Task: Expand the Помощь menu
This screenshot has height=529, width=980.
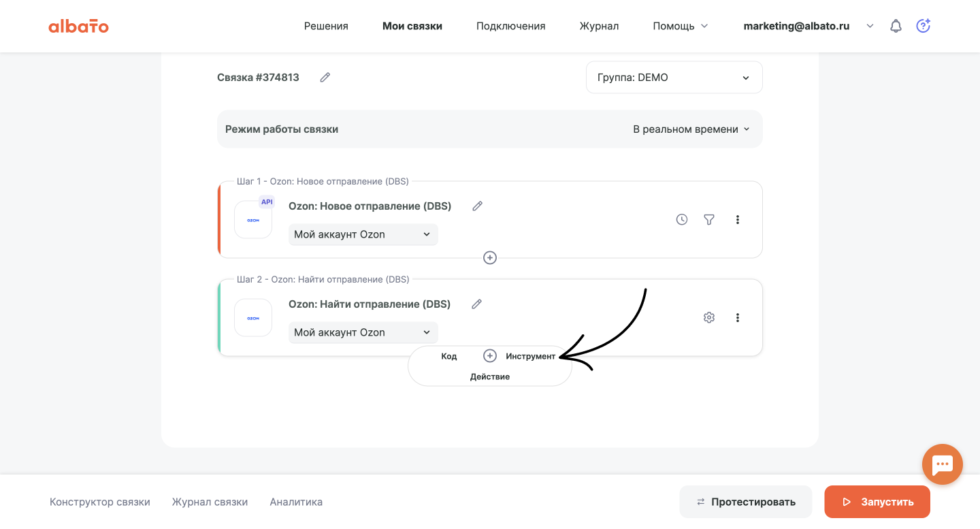Action: [x=681, y=26]
